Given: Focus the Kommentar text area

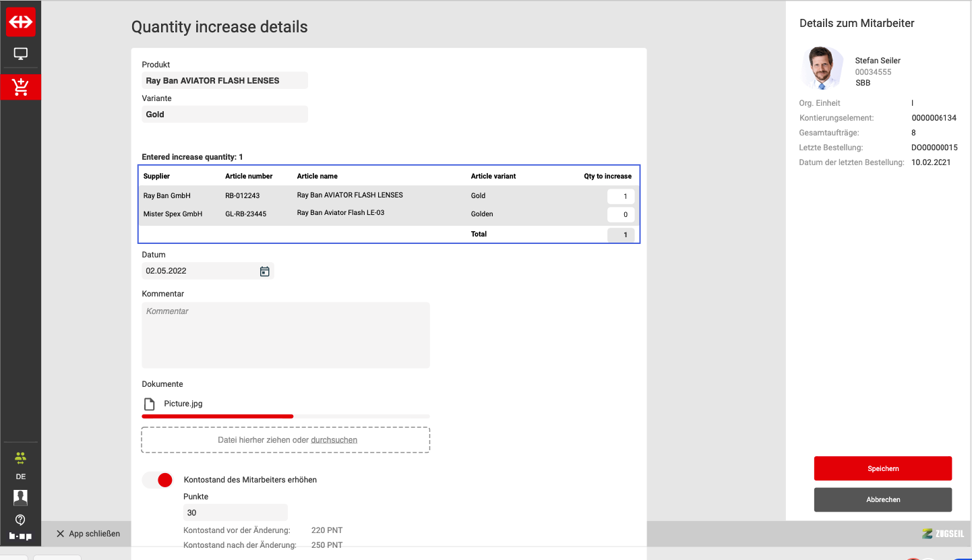Looking at the screenshot, I should pos(285,335).
